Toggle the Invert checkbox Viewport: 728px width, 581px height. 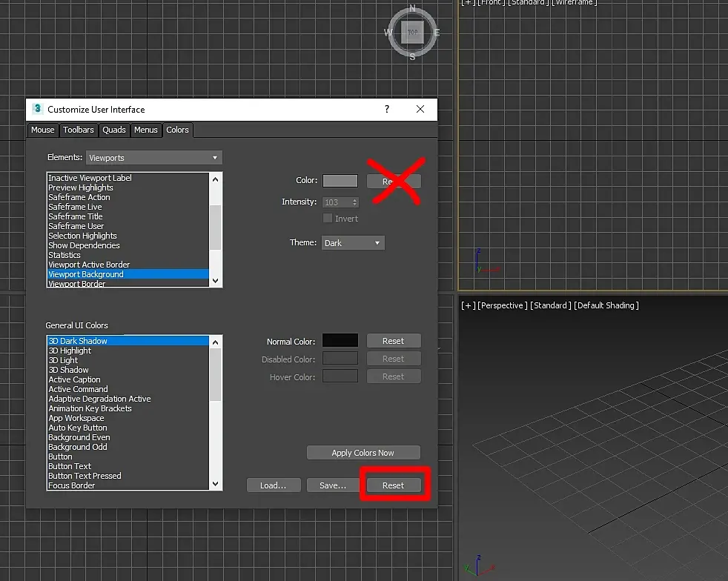pos(328,218)
